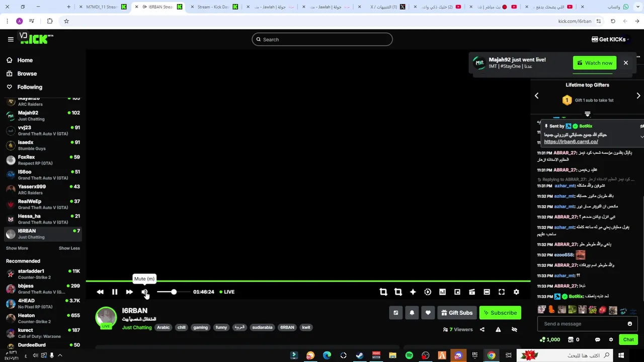This screenshot has height=362, width=644.
Task: Enter fullscreen mode in the player
Action: 502,292
